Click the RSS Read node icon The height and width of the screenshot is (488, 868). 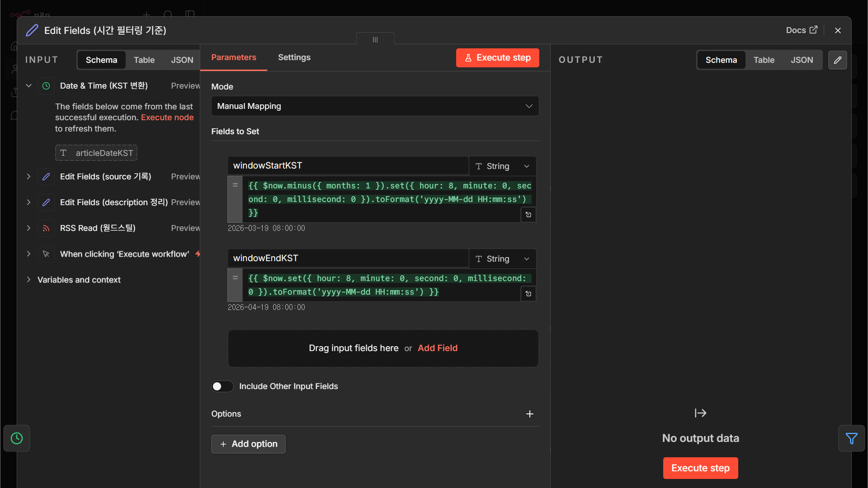point(46,228)
